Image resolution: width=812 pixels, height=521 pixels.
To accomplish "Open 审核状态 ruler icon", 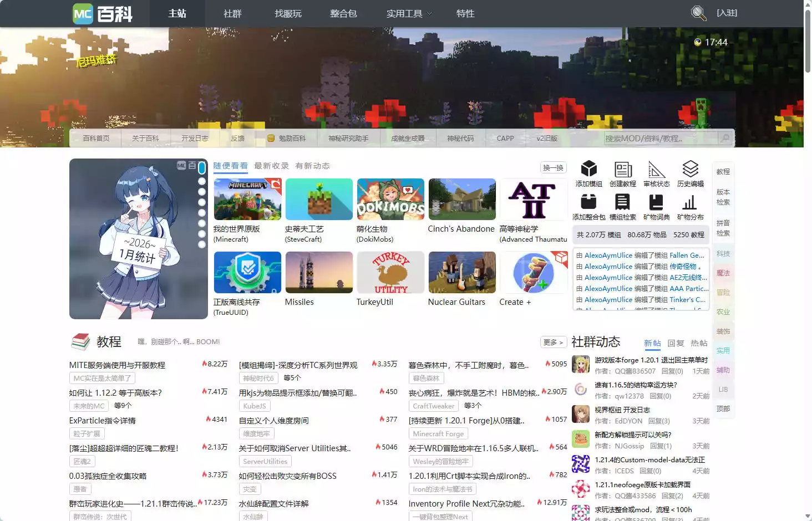I will coord(657,169).
